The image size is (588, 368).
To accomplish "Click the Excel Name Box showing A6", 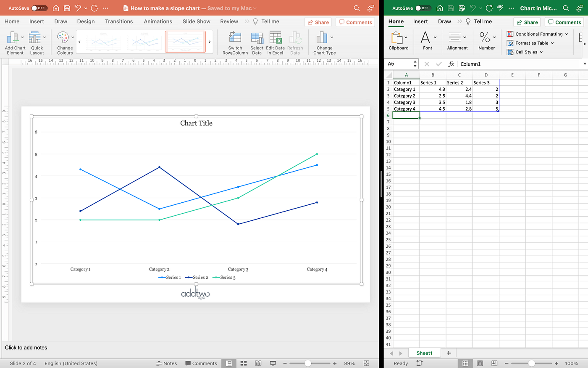I will pos(399,64).
